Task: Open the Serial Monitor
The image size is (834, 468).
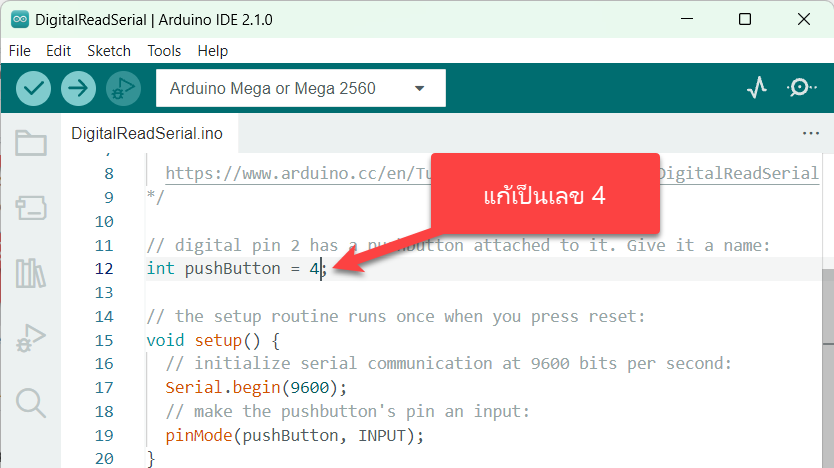Action: (x=801, y=88)
